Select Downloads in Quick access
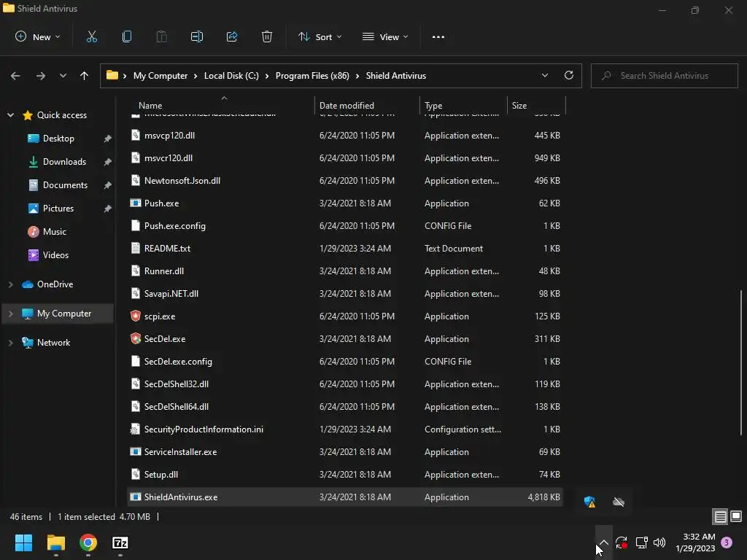The image size is (747, 560). pyautogui.click(x=64, y=162)
